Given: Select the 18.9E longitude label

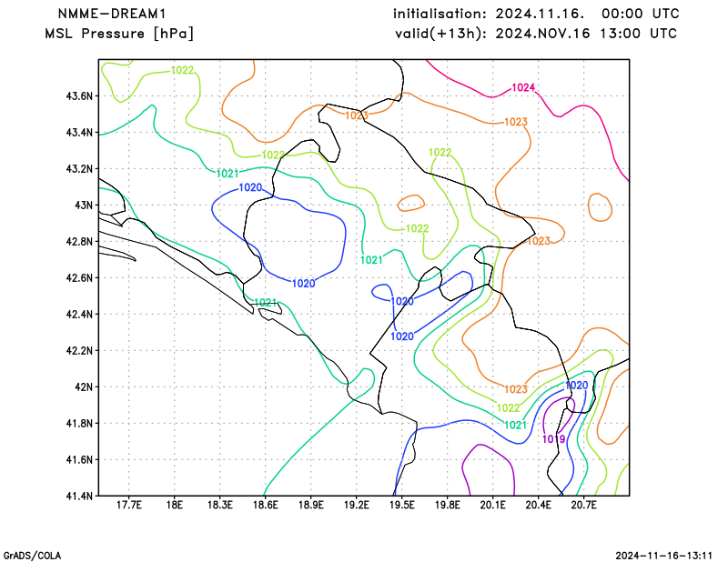Looking at the screenshot, I should click(x=310, y=505).
